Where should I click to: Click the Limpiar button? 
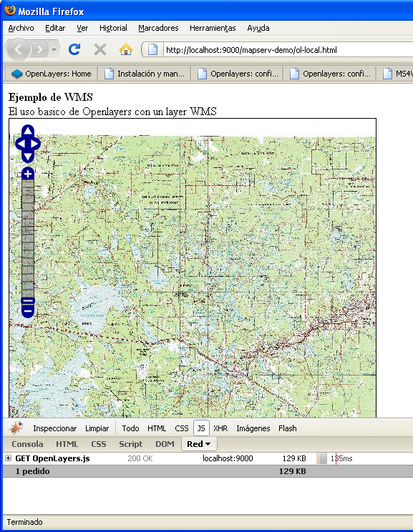point(97,428)
